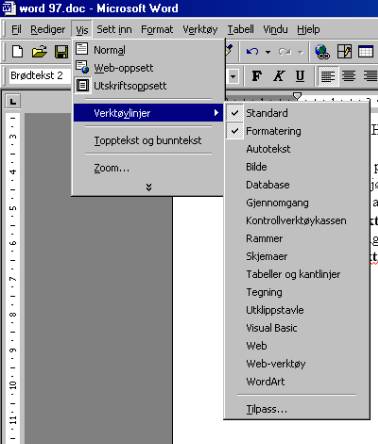Center align text
The image size is (378, 444).
point(349,76)
